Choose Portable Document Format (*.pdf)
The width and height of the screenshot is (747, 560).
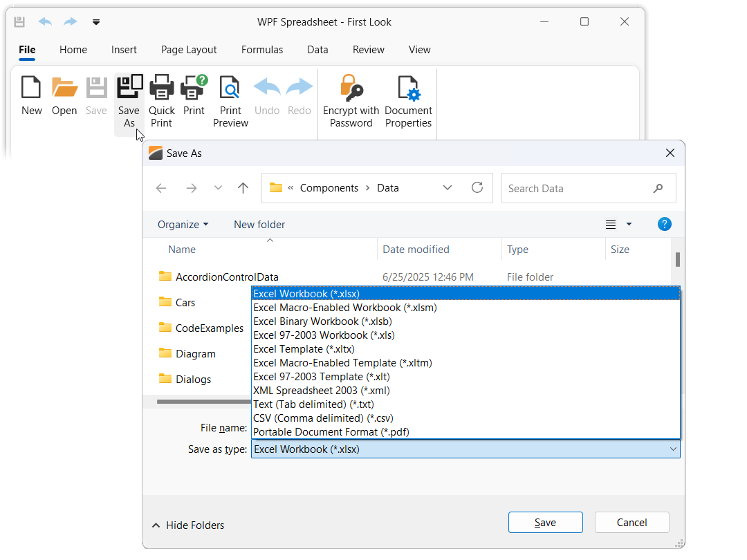(x=465, y=432)
